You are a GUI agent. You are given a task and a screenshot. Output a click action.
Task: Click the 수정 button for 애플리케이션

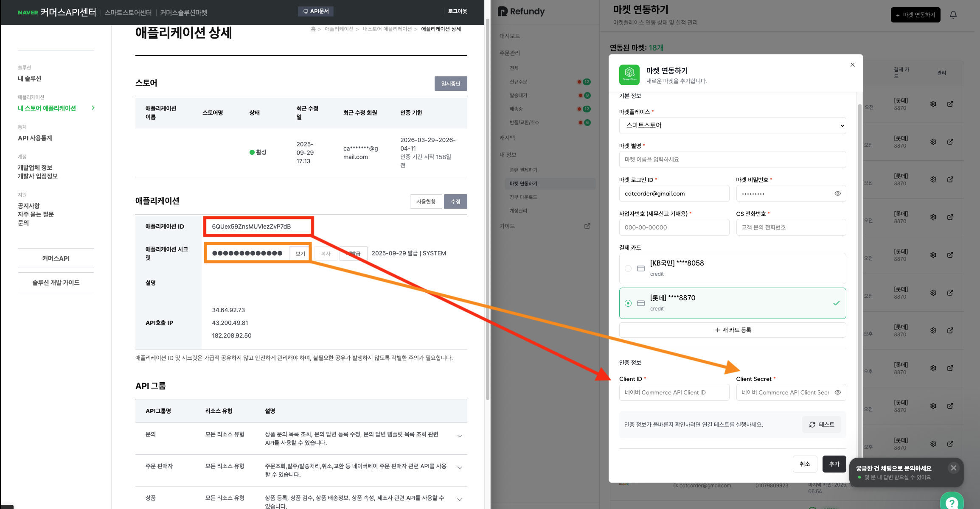[456, 201]
